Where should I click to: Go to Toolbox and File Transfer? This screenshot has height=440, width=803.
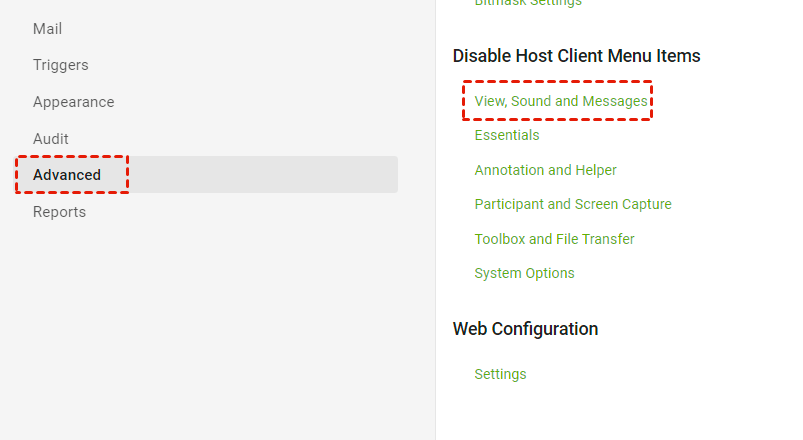click(x=554, y=239)
